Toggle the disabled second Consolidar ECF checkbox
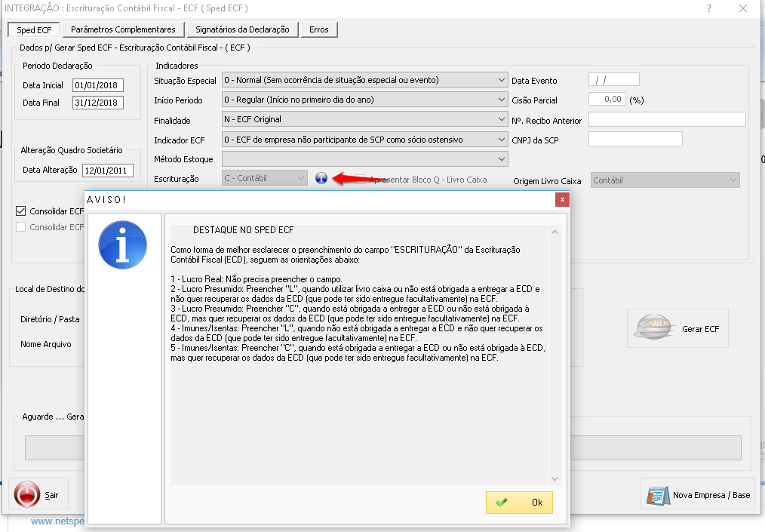The image size is (765, 532). [21, 226]
